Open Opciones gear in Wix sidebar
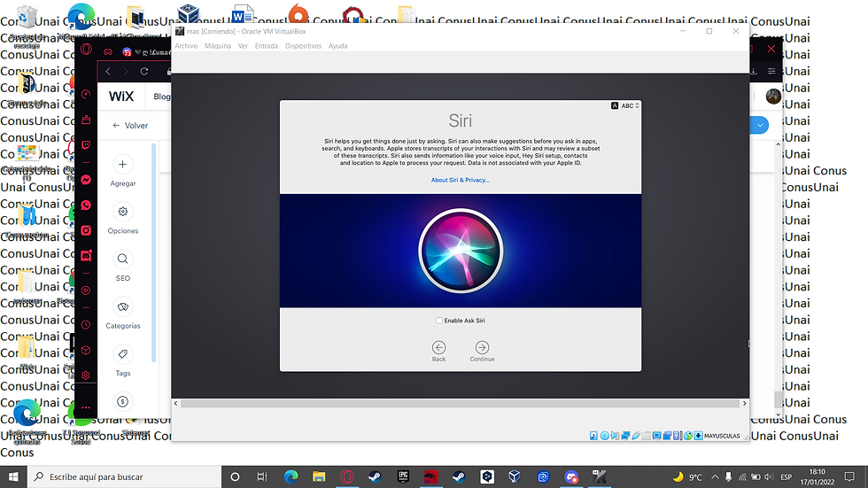The width and height of the screenshot is (868, 488). click(x=123, y=212)
